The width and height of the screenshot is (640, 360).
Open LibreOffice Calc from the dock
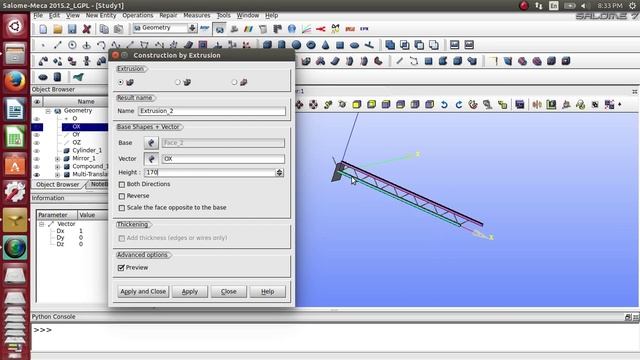point(15,137)
